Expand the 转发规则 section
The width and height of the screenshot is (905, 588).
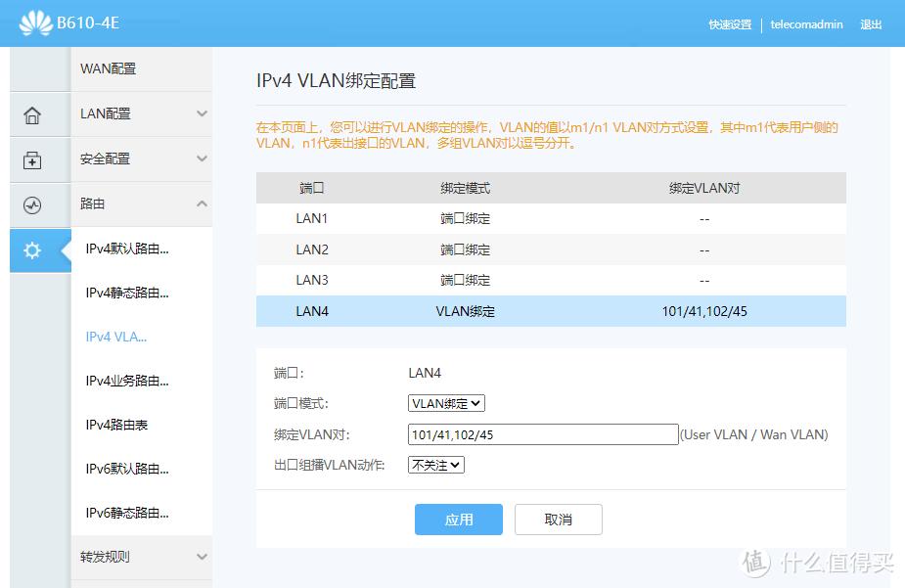pos(142,556)
